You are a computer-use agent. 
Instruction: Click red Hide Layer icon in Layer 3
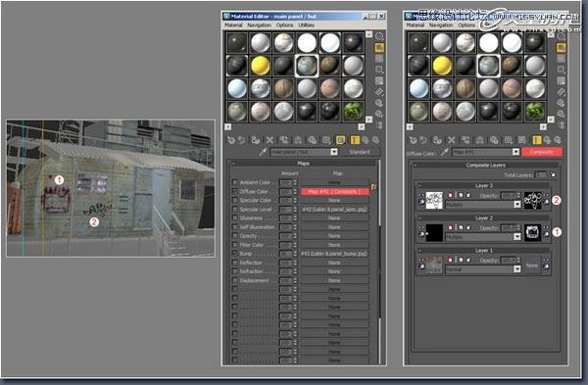pos(450,195)
